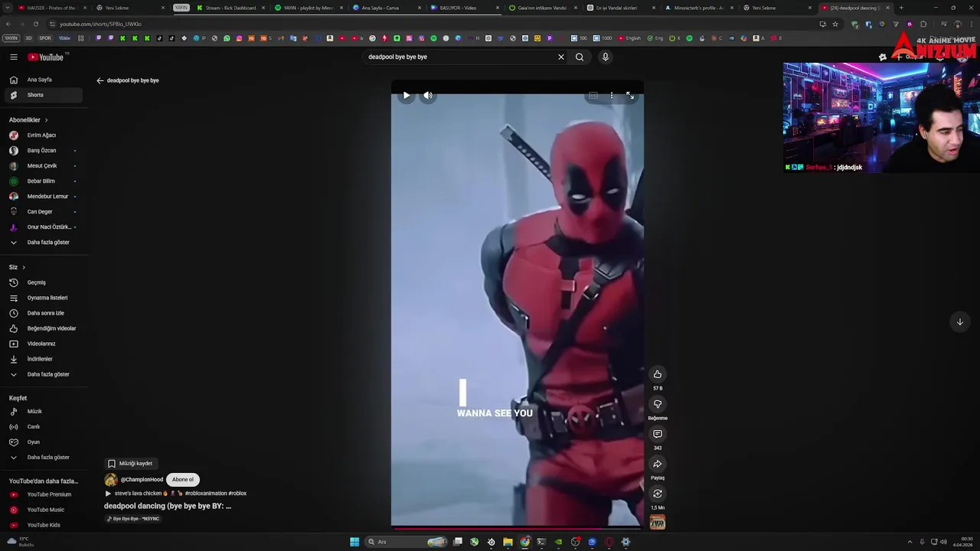The image size is (980, 551).
Task: Show hidden system tray icons
Action: coord(910,542)
